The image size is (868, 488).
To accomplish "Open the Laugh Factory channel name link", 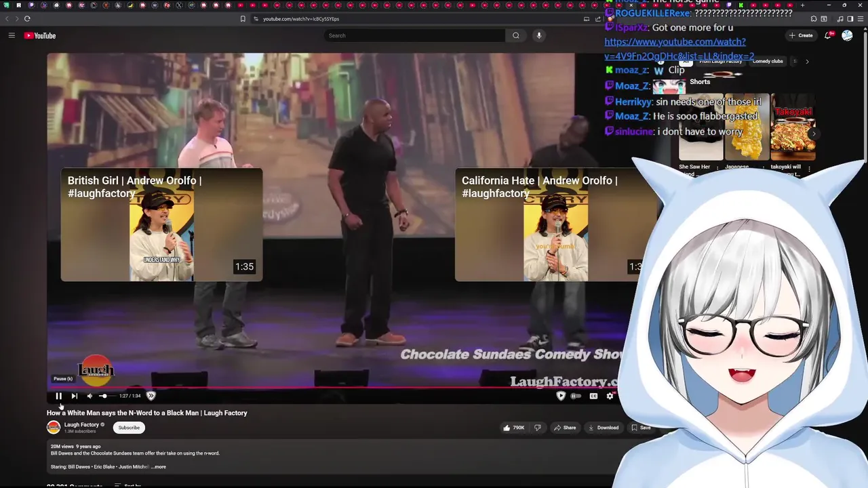I will (x=81, y=425).
